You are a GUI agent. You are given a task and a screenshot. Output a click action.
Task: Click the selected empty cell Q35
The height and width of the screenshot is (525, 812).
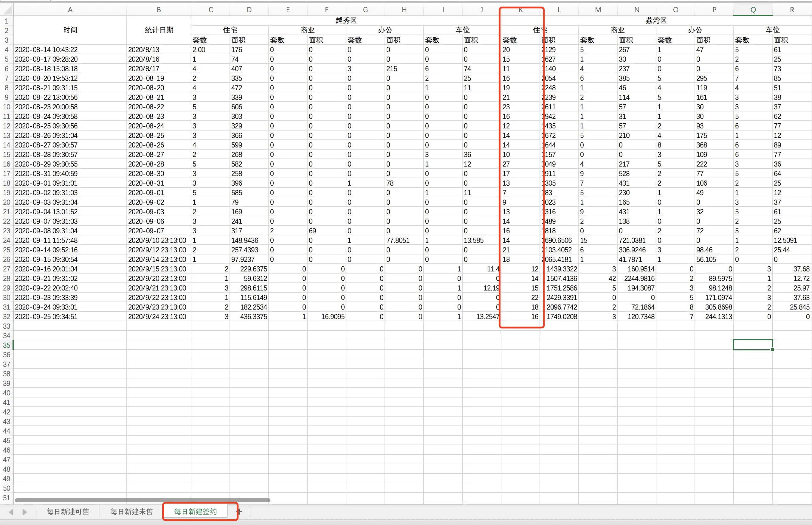753,345
